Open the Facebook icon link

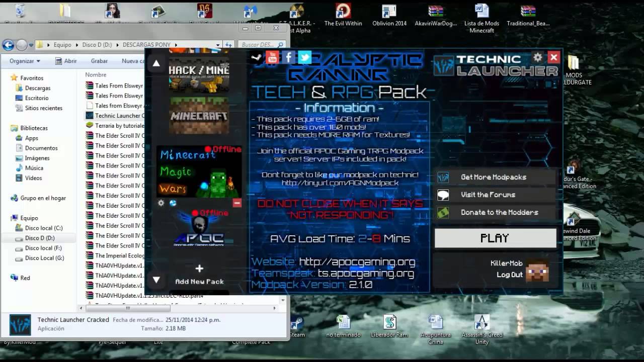(289, 57)
